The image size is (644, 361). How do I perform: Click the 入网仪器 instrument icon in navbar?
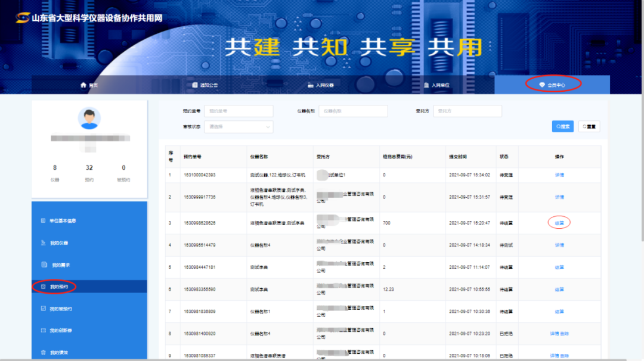coord(311,85)
